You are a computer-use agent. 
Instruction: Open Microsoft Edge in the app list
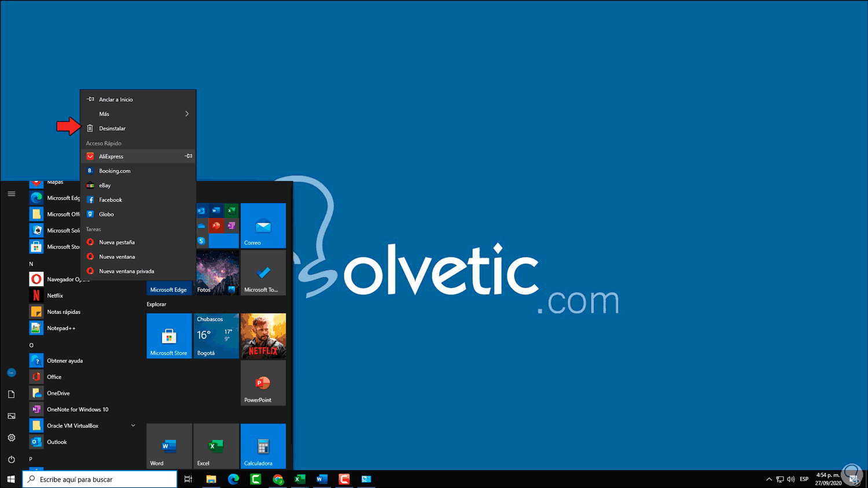coord(55,198)
